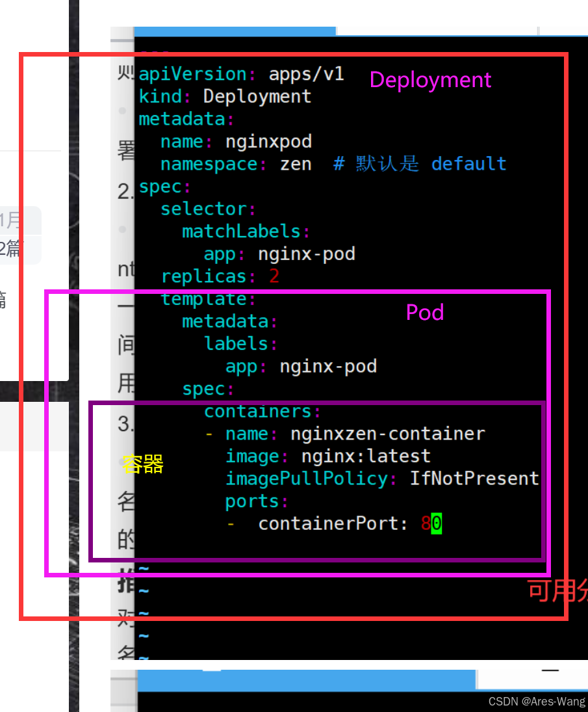This screenshot has width=588, height=712.
Task: Click the imagePullPolicy: IfNotPresent text
Action: [x=381, y=479]
